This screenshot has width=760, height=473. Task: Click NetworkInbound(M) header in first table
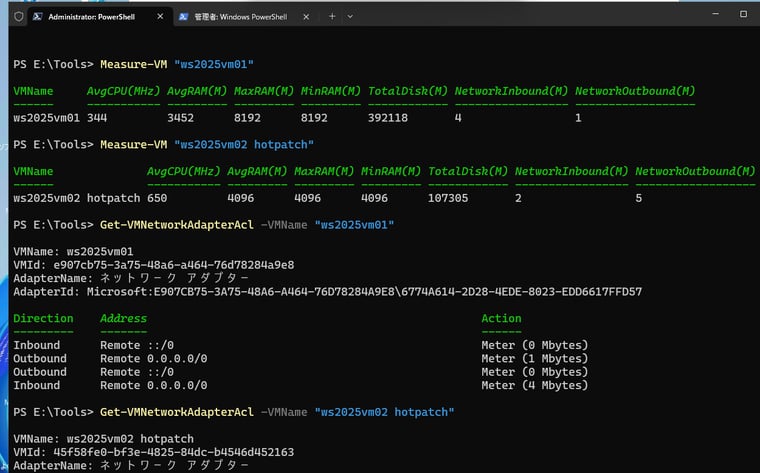[x=511, y=91]
